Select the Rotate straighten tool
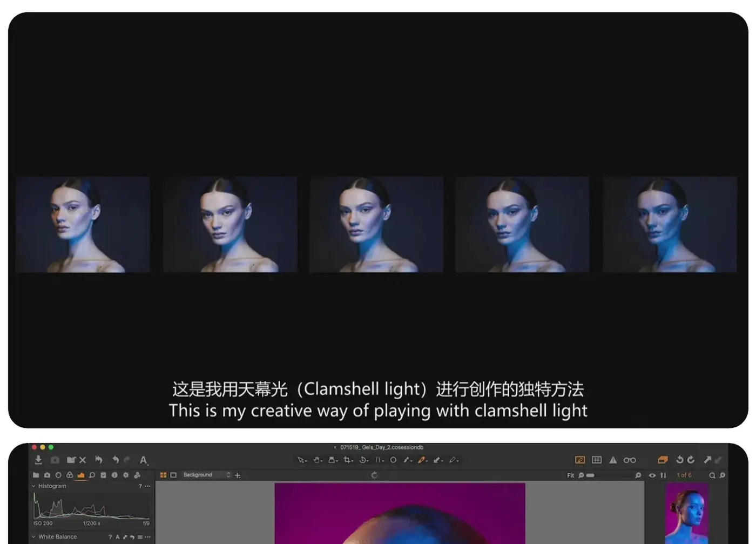756x544 pixels. [363, 460]
